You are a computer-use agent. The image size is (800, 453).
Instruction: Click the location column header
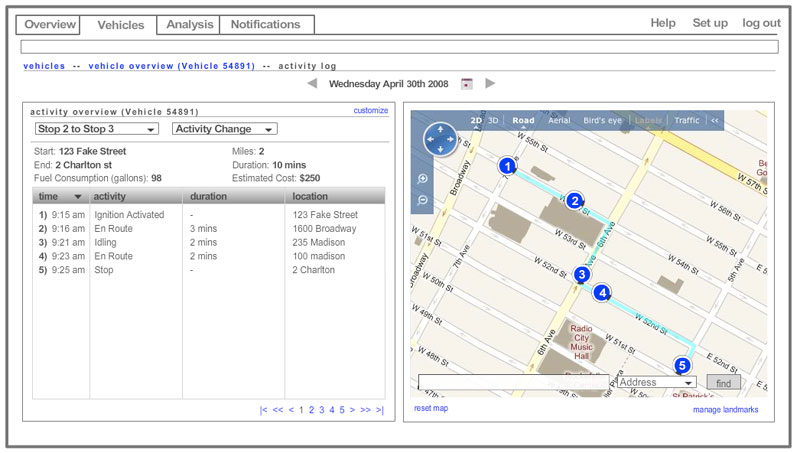coord(335,196)
